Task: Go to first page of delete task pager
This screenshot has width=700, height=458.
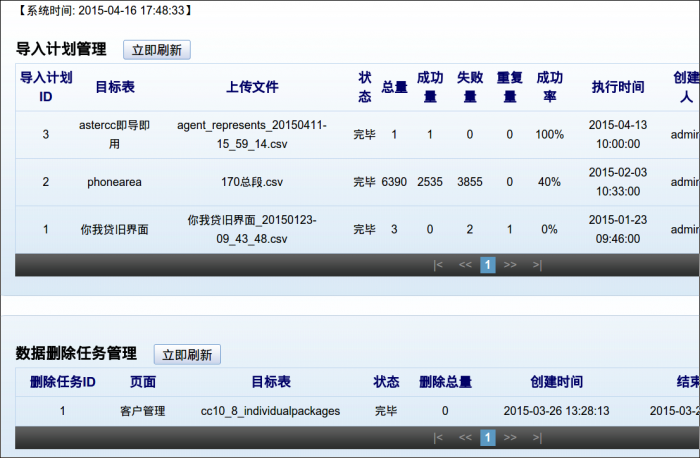Action: pos(437,437)
